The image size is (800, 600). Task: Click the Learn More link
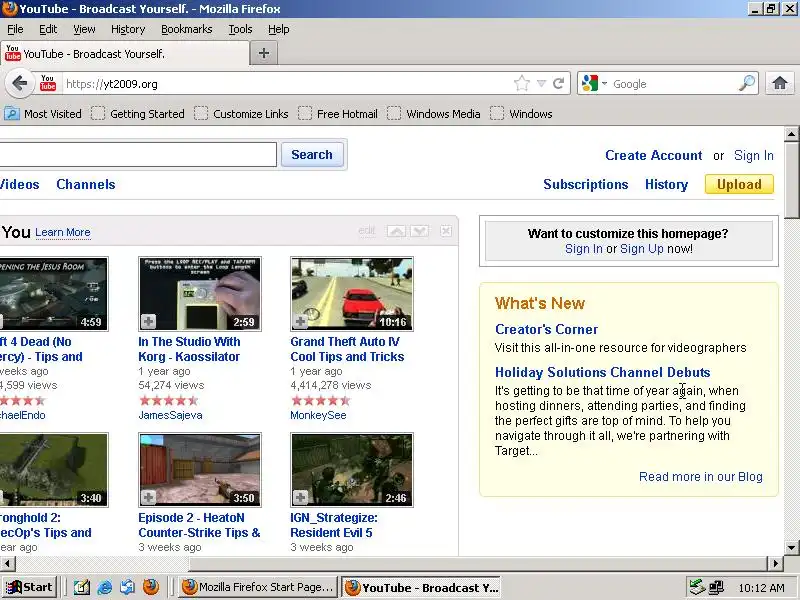click(x=63, y=232)
